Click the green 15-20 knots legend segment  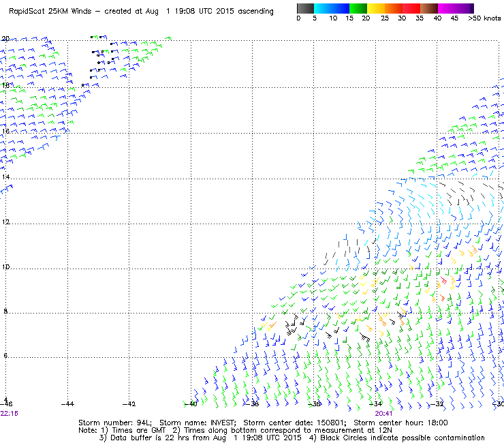[x=358, y=8]
